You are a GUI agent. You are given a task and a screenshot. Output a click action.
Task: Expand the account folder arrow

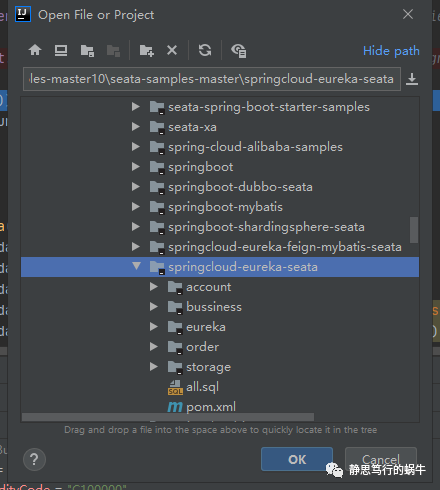click(x=154, y=287)
